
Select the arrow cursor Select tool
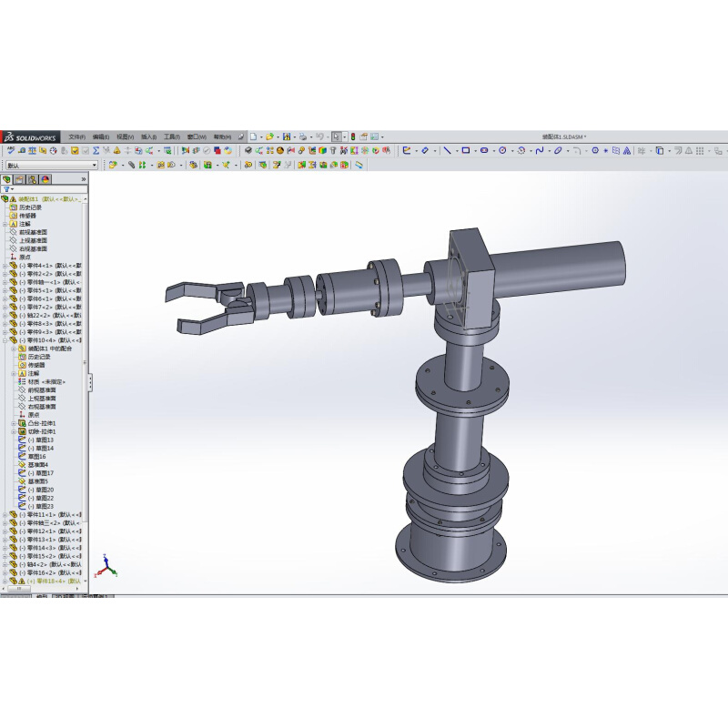tap(337, 136)
